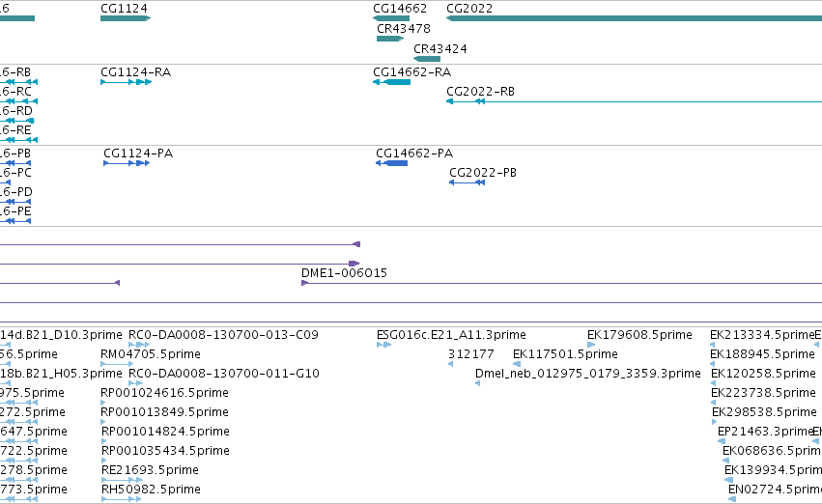Open the CG2022-PB coding sequence
Image resolution: width=822 pixels, height=504 pixels.
468,182
